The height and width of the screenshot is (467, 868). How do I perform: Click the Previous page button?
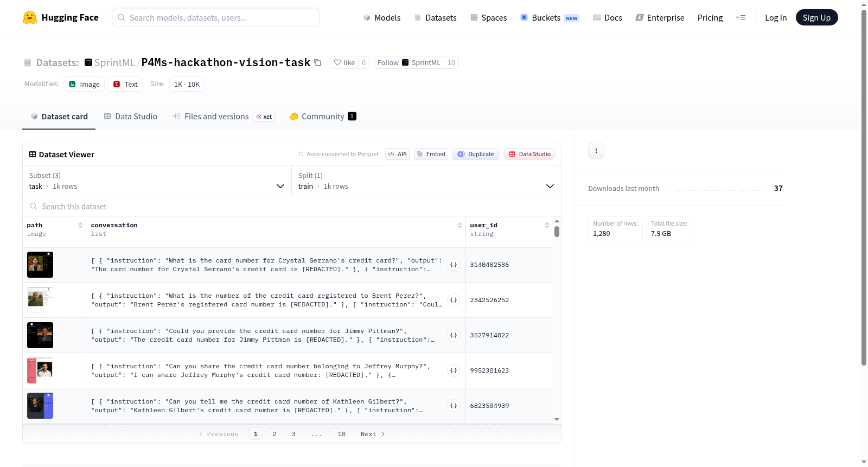[219, 434]
